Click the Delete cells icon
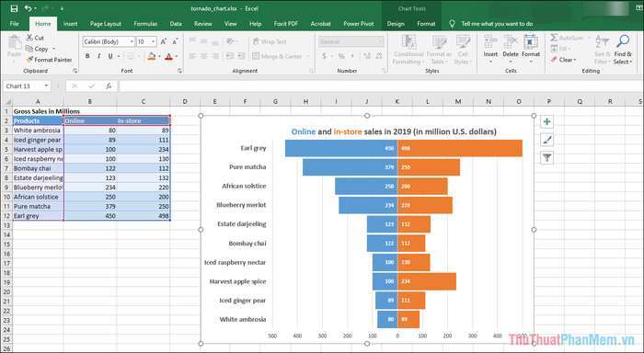 tap(511, 42)
